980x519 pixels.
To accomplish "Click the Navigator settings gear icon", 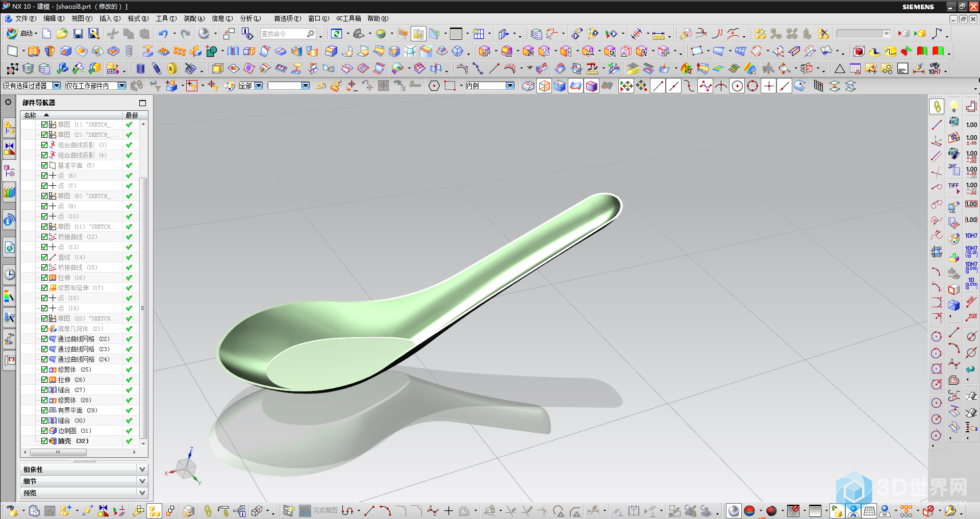I will click(8, 102).
